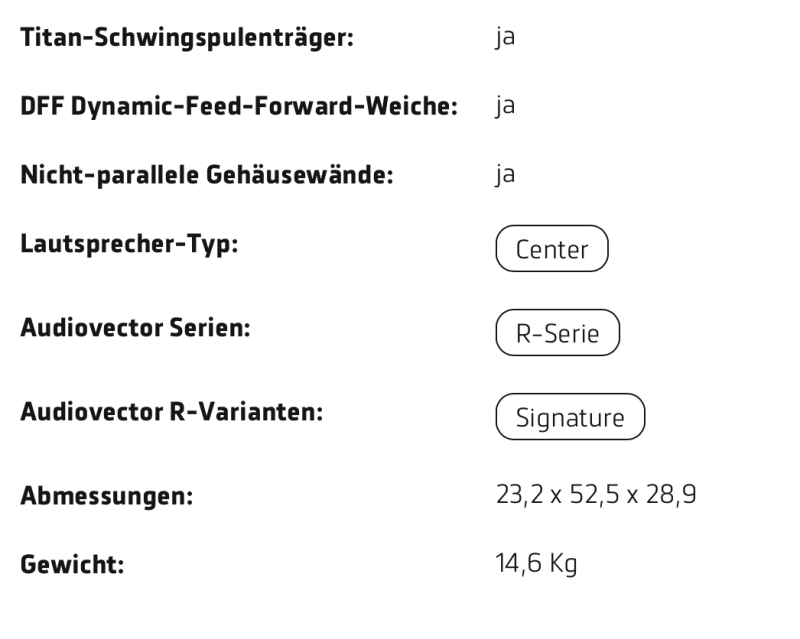Click the "ja" value for Titan-Schwingspulenträger
The image size is (800, 639).
tap(504, 41)
